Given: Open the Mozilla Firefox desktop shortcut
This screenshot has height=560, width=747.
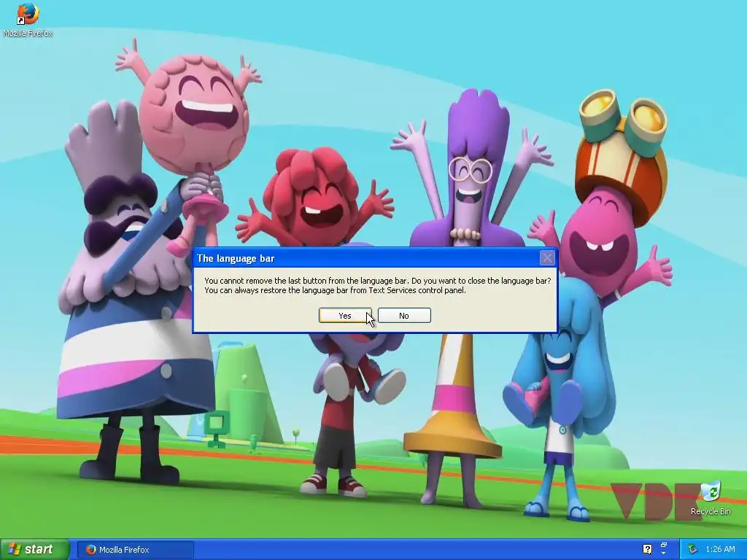Looking at the screenshot, I should point(28,20).
